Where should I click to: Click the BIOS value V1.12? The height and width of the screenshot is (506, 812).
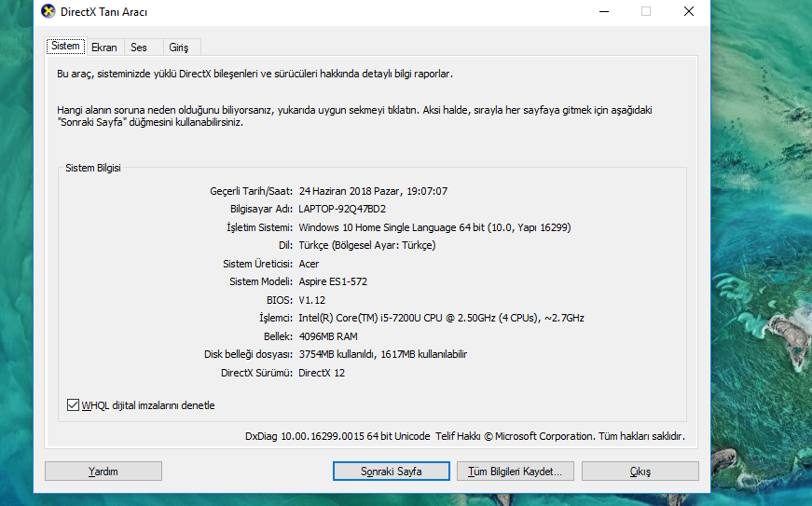click(x=311, y=300)
